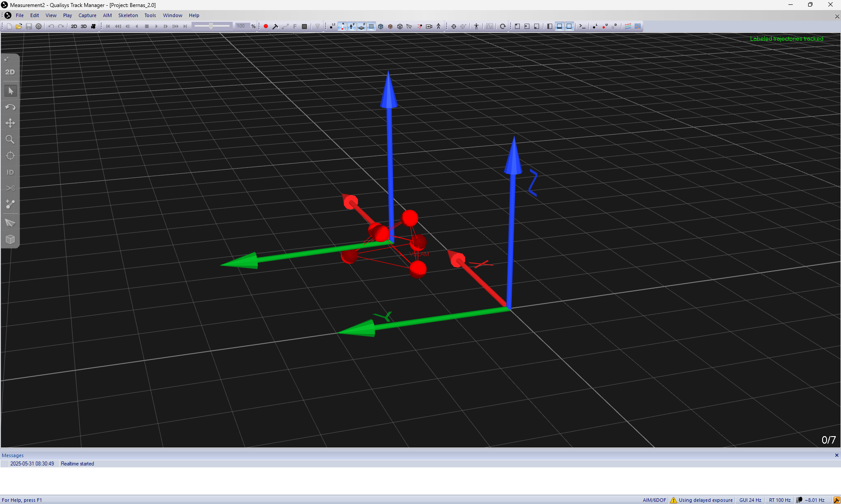Start capture with red record button
This screenshot has width=841, height=504.
tap(266, 26)
